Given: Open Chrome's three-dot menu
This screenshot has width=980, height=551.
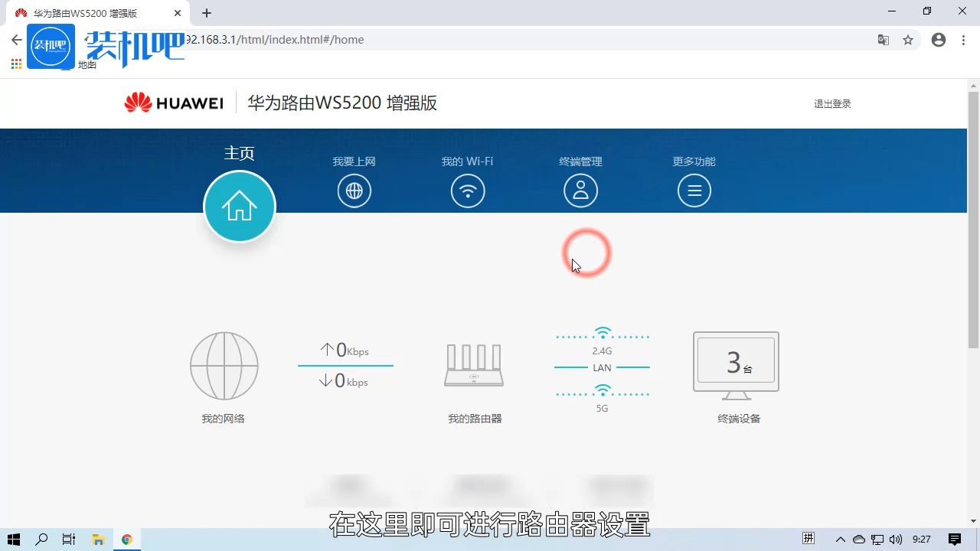Looking at the screenshot, I should 963,40.
